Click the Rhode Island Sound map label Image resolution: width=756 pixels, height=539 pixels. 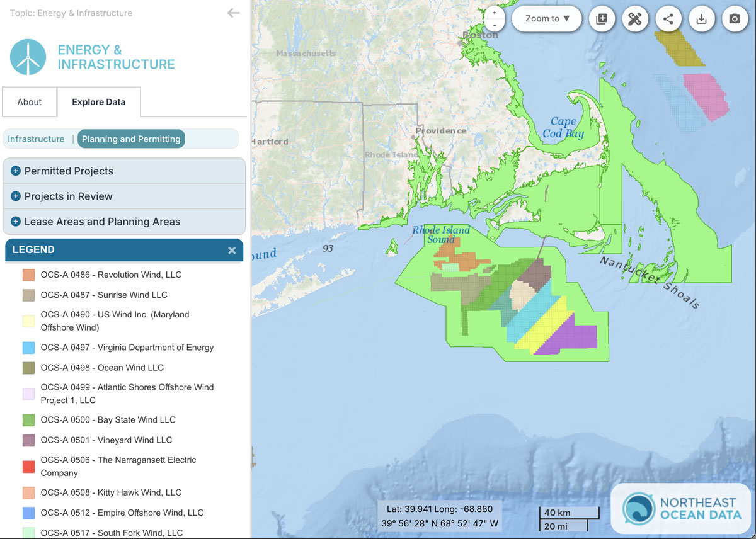pyautogui.click(x=441, y=235)
